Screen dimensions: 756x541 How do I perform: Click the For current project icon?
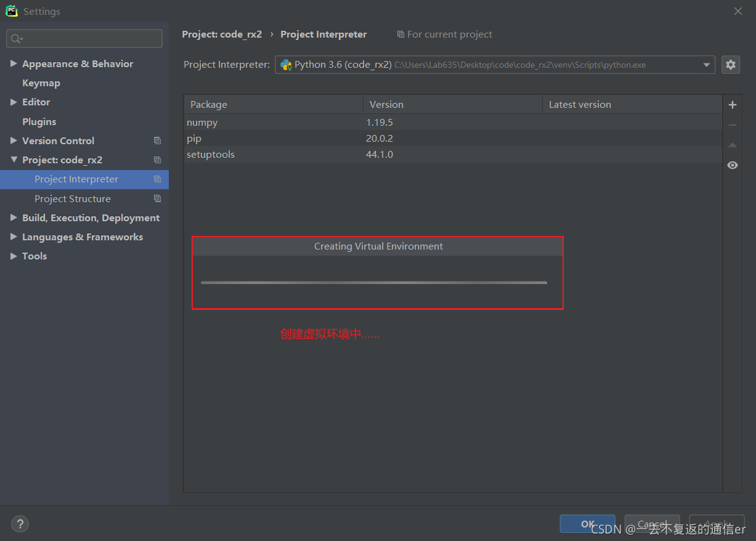click(x=400, y=35)
